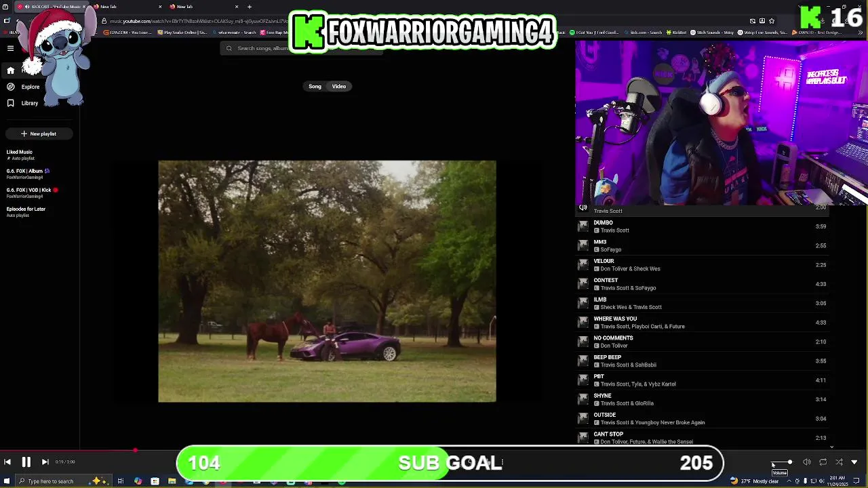Skip to the next track
Viewport: 868px width, 488px height.
click(x=45, y=462)
